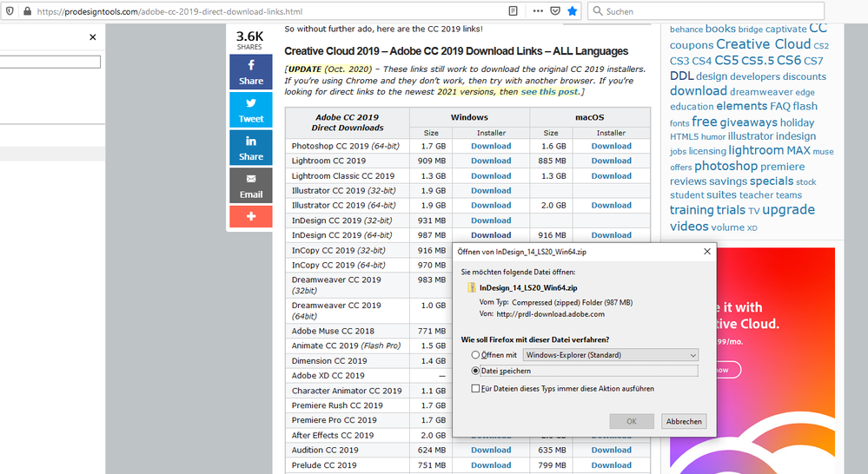This screenshot has height=474, width=868.
Task: Download Illustrator CC 2019 32-bit for Windows
Action: coord(491,190)
